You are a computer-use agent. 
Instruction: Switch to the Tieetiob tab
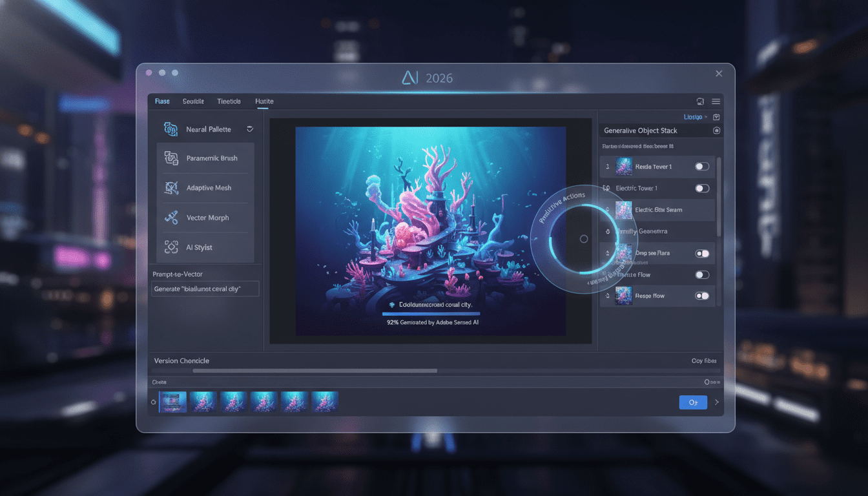coord(229,101)
